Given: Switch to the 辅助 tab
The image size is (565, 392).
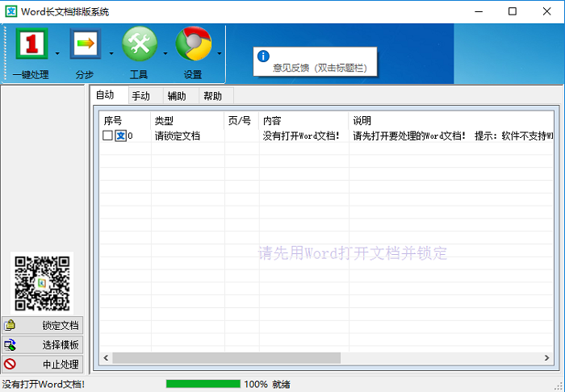Looking at the screenshot, I should click(x=181, y=96).
